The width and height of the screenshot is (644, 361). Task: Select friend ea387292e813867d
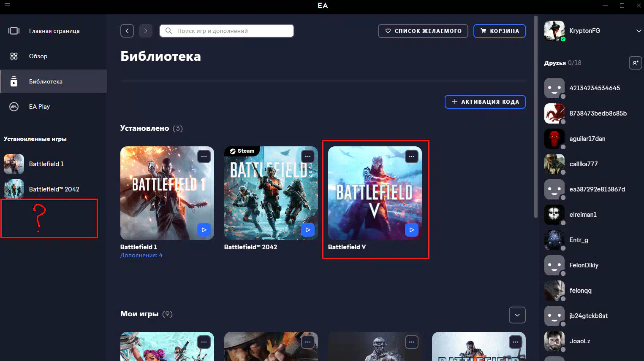(592, 189)
